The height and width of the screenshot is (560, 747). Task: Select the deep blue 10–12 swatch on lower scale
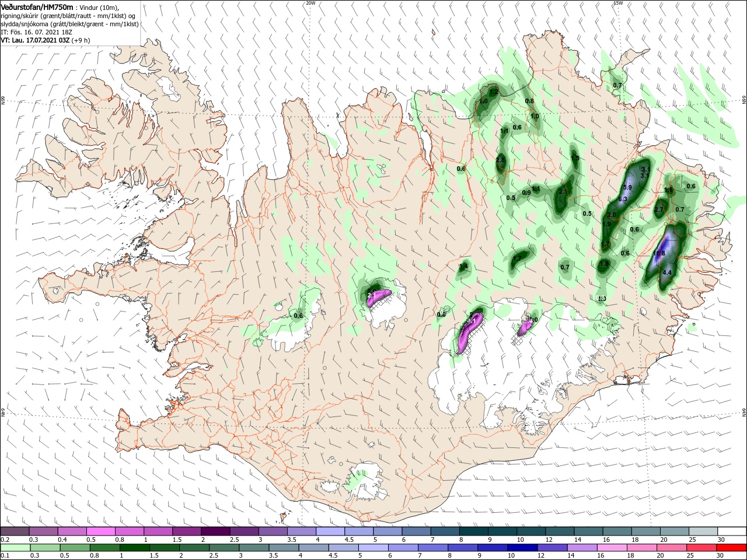(x=522, y=548)
